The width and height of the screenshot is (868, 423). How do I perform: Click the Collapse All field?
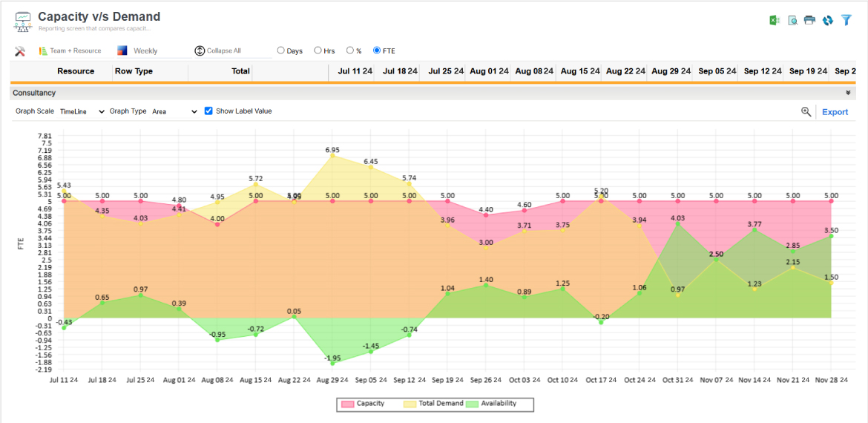[x=233, y=51]
